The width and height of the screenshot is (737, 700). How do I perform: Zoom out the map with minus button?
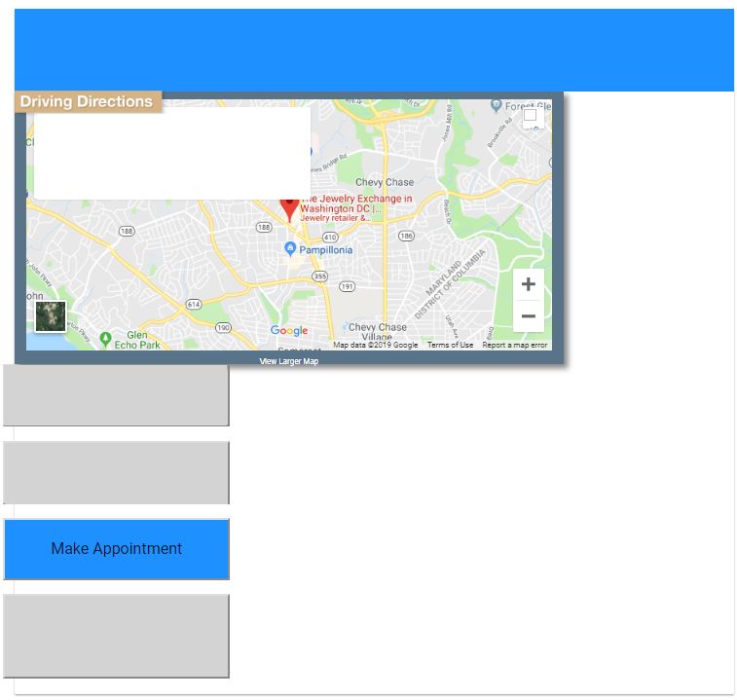pos(529,315)
